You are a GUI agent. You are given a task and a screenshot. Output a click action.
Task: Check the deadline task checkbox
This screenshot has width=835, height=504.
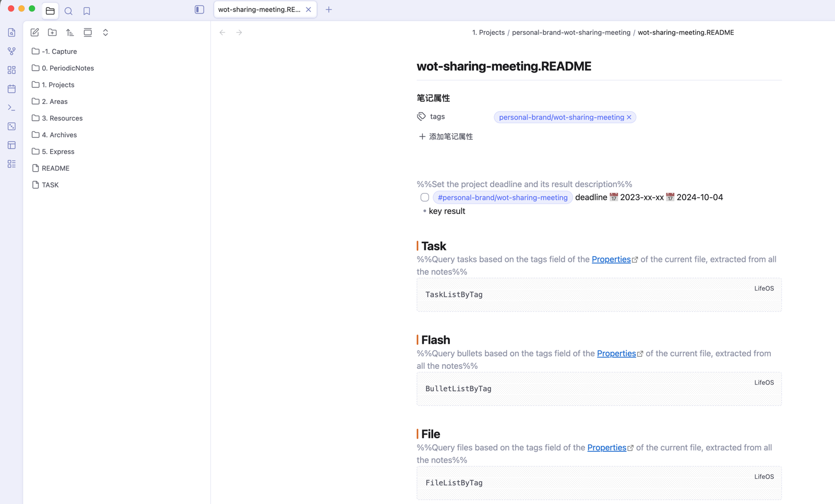(x=425, y=197)
